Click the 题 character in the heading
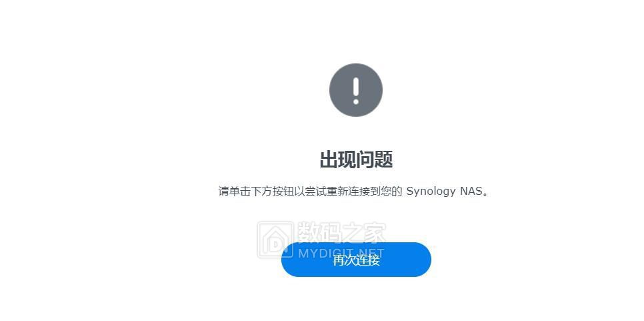 tap(384, 159)
